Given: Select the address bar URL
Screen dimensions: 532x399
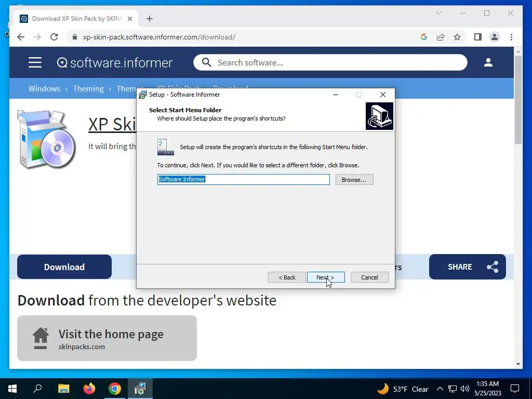Looking at the screenshot, I should (159, 37).
